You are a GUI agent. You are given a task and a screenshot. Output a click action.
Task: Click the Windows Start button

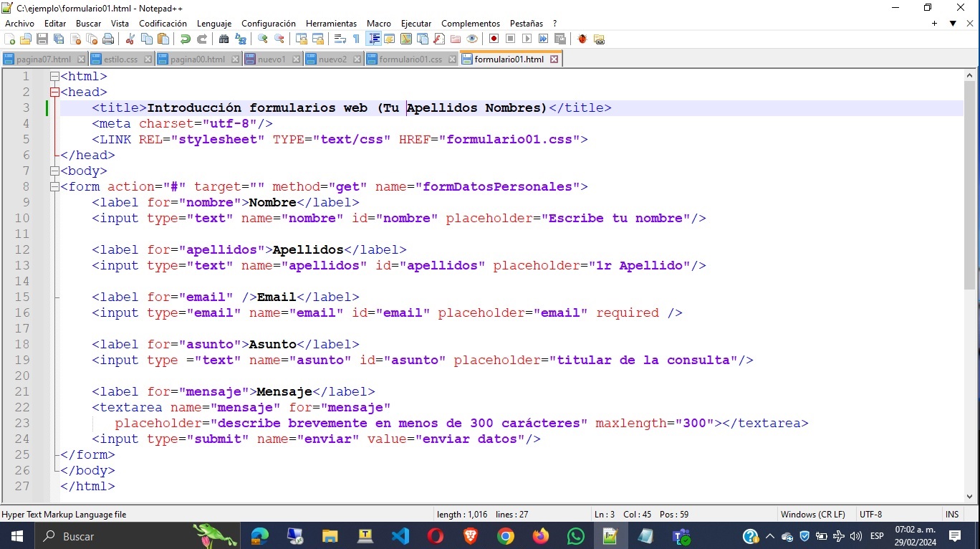click(16, 536)
